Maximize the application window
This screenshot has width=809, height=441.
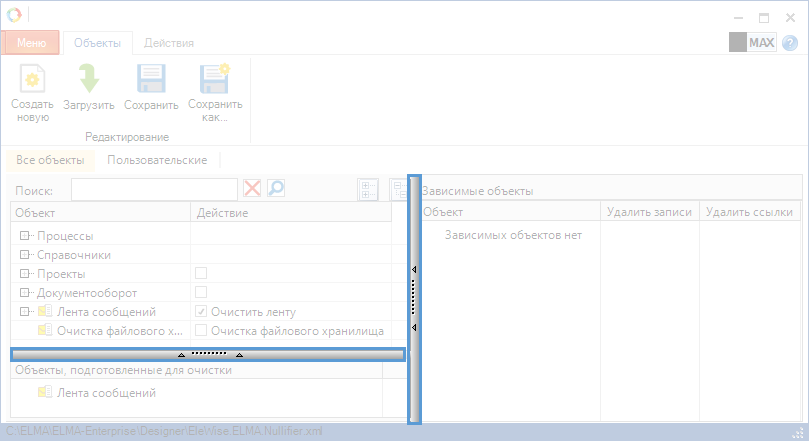pos(764,18)
